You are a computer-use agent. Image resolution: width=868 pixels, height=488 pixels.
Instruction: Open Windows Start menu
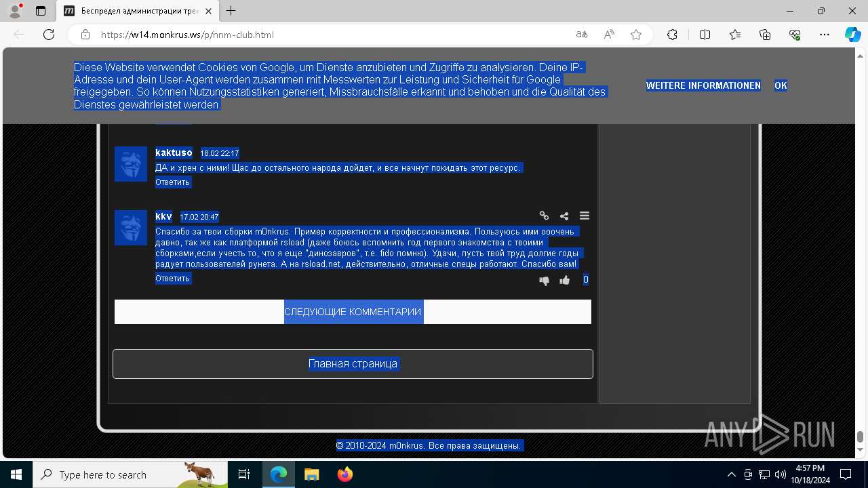16,474
